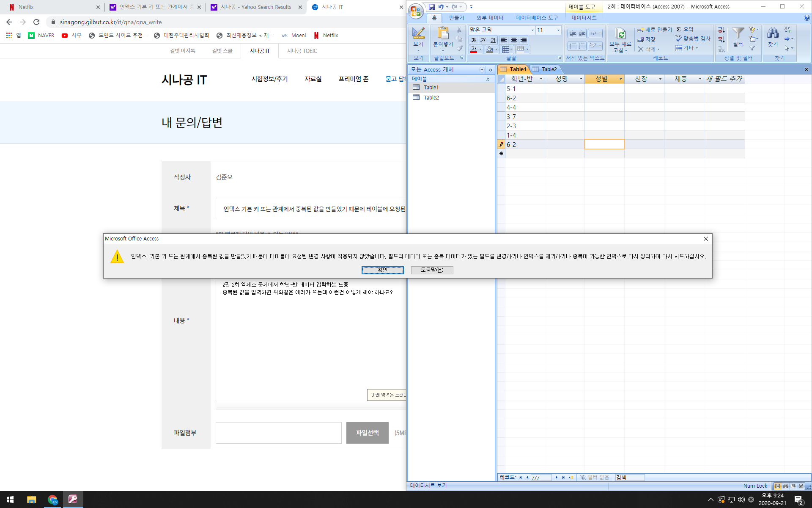Click the Paste clipboard icon
This screenshot has height=508, width=812.
point(443,34)
